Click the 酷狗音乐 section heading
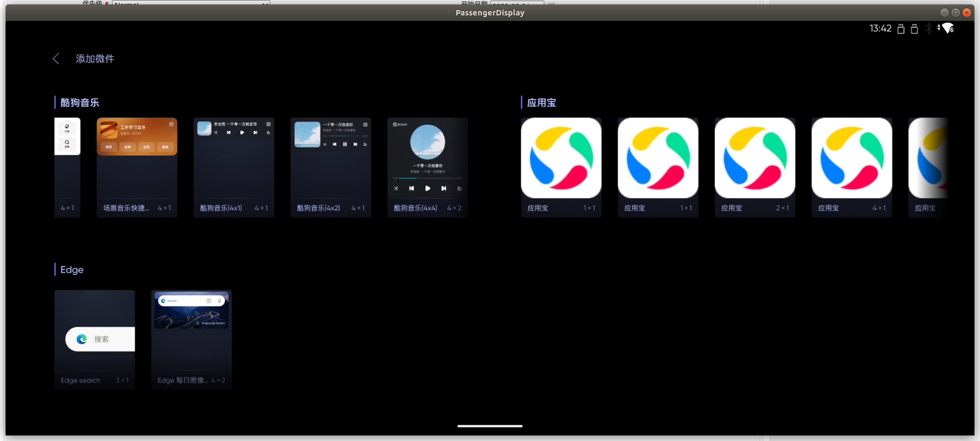The width and height of the screenshot is (980, 441). click(x=79, y=103)
